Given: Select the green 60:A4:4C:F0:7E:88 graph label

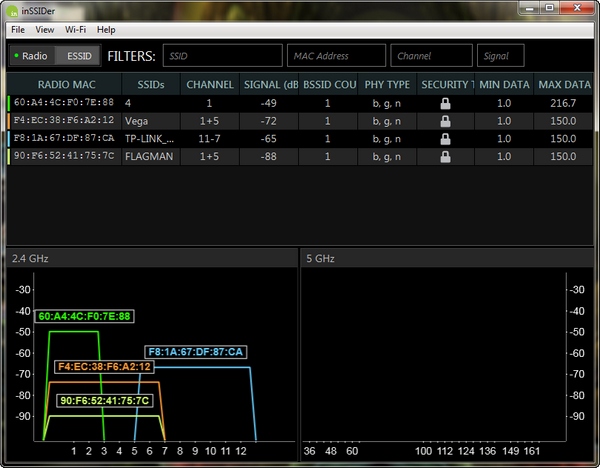Looking at the screenshot, I should 84,317.
